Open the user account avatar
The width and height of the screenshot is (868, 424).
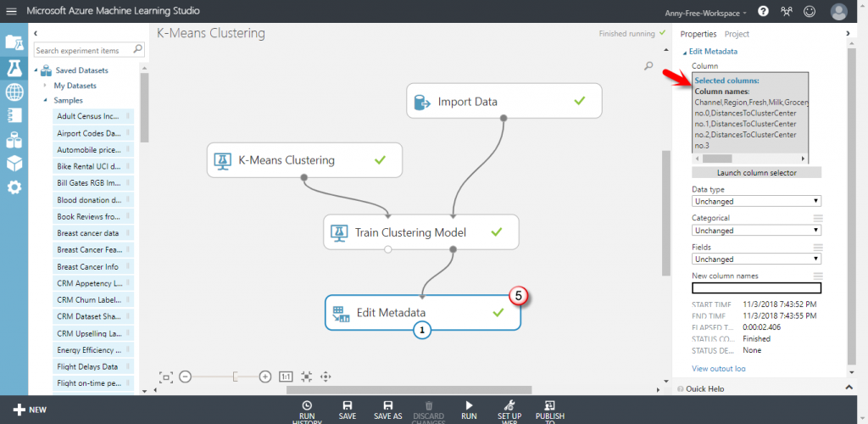(839, 12)
